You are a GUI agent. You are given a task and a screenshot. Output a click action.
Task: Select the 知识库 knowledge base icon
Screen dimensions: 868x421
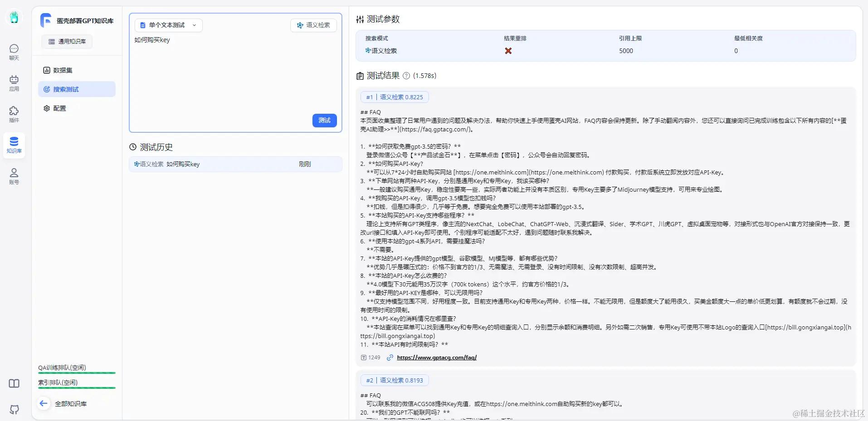(14, 144)
